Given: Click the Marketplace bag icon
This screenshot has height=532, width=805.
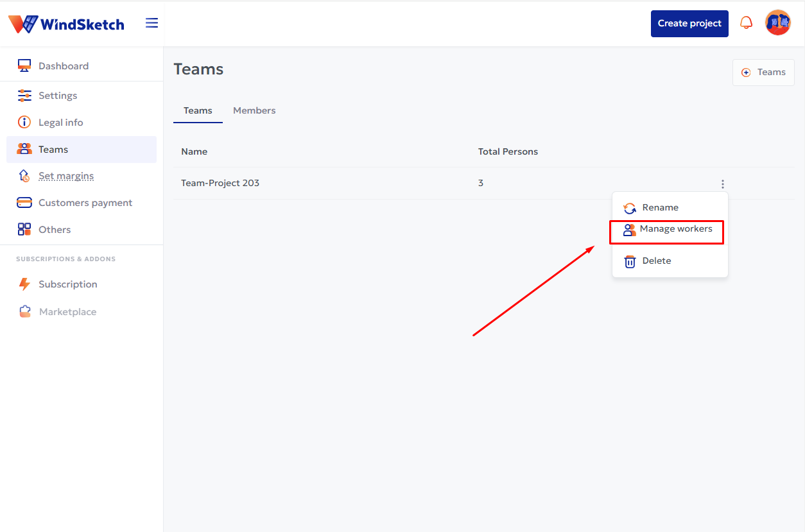Looking at the screenshot, I should pos(25,312).
